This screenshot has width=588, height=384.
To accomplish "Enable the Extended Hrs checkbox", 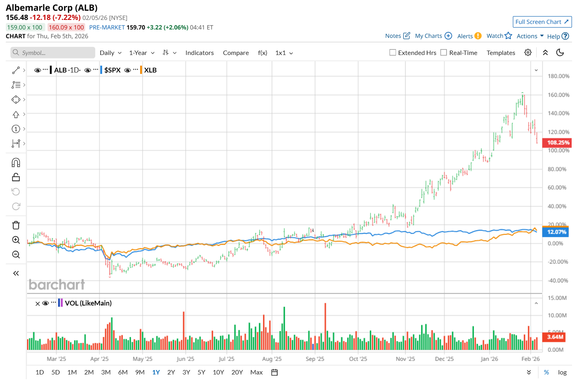I will click(393, 53).
